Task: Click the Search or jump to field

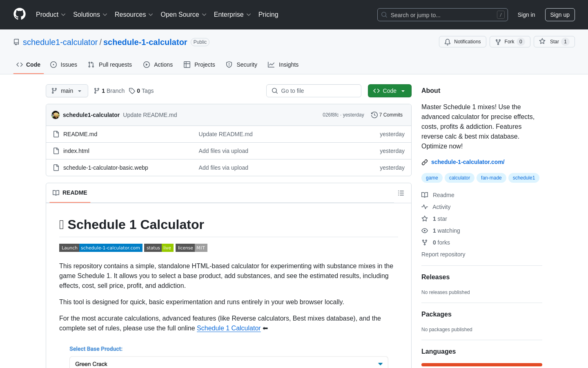Action: pyautogui.click(x=443, y=15)
